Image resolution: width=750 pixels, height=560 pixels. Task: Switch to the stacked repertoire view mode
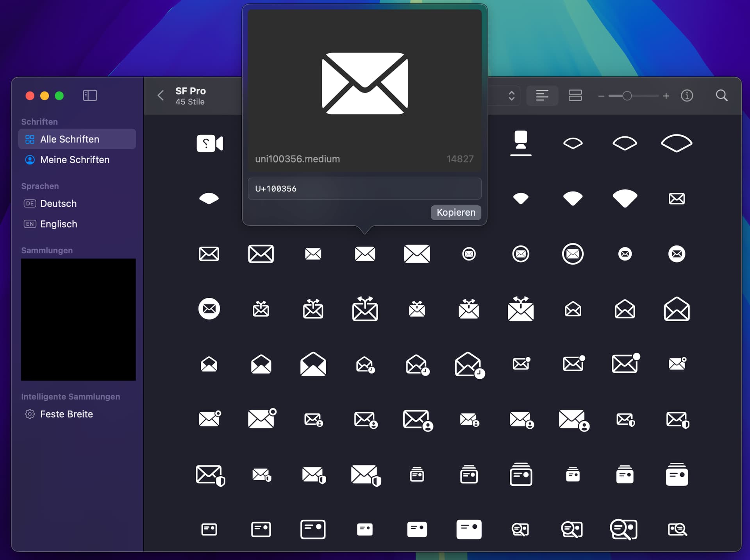[575, 95]
